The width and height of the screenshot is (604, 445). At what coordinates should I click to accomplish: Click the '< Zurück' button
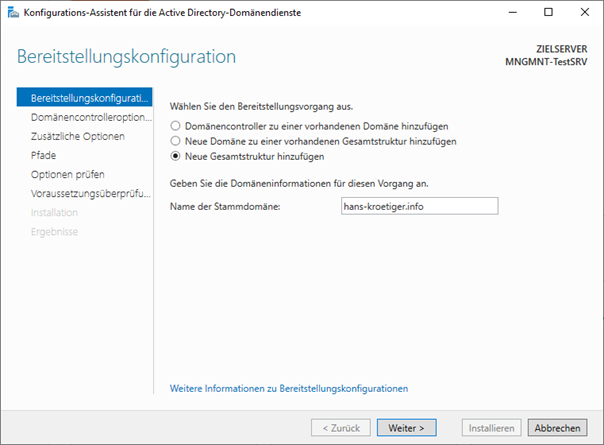339,427
